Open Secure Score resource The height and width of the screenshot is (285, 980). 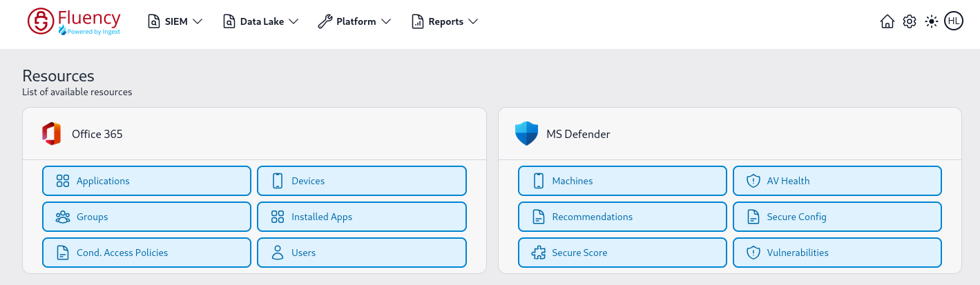[x=622, y=253]
